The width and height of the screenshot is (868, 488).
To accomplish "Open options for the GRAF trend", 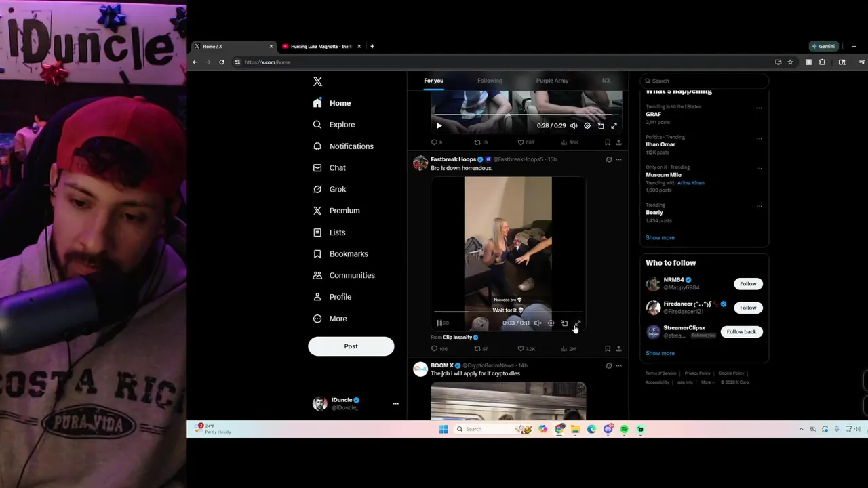I will 759,108.
